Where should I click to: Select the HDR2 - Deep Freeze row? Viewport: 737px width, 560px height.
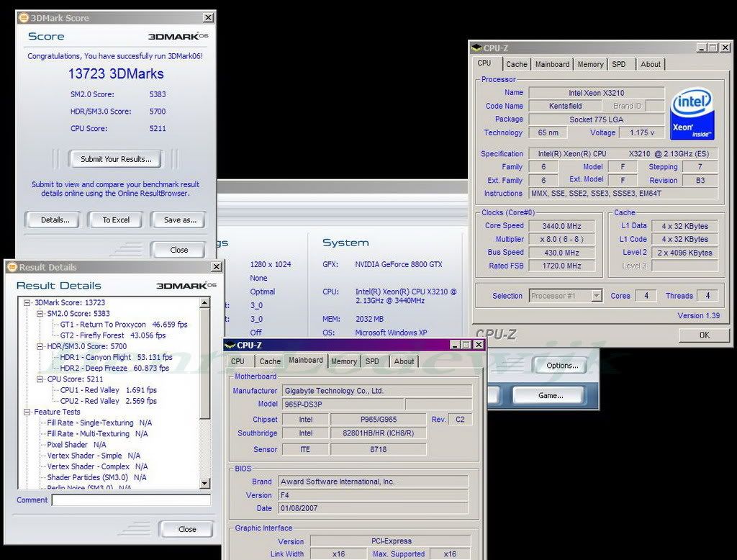point(114,368)
